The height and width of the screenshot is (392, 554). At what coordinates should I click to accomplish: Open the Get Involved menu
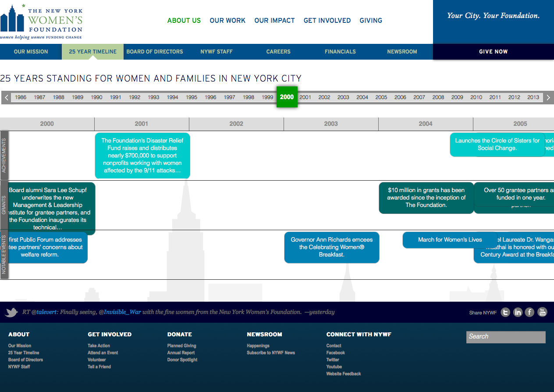click(327, 21)
